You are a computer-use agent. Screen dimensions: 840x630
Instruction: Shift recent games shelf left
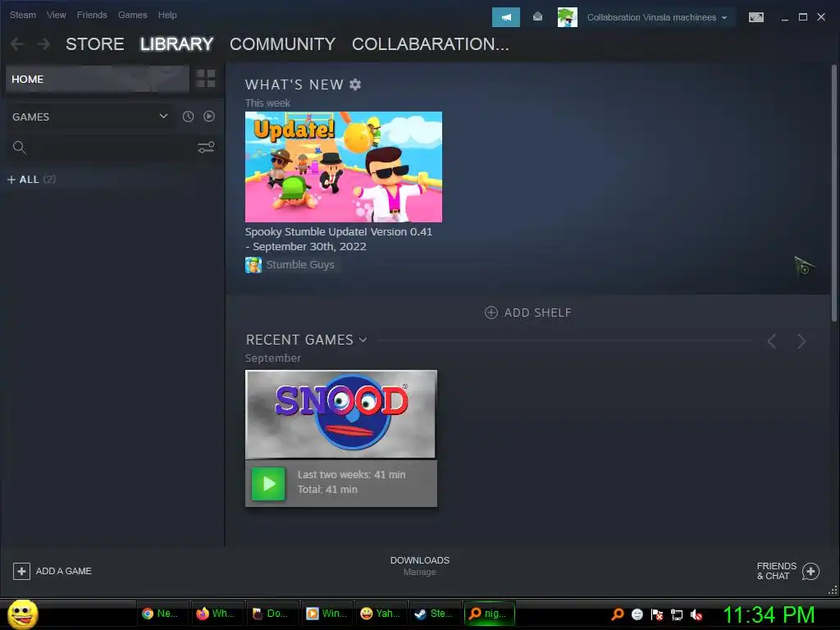point(772,341)
